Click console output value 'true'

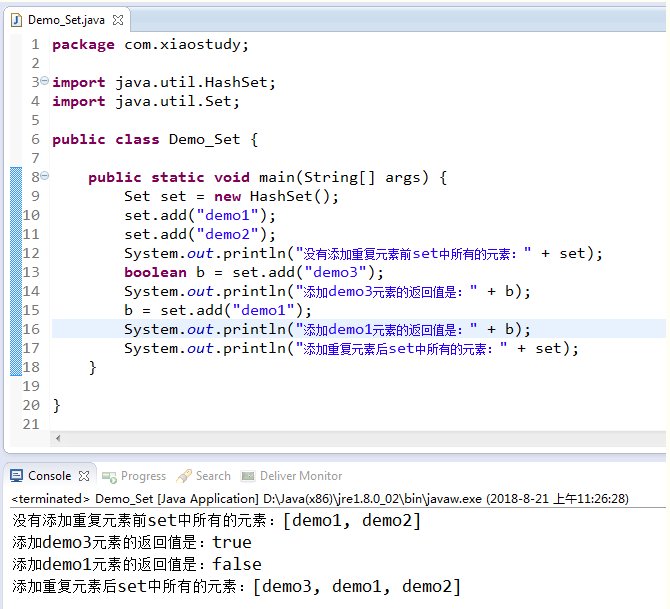pos(232,542)
